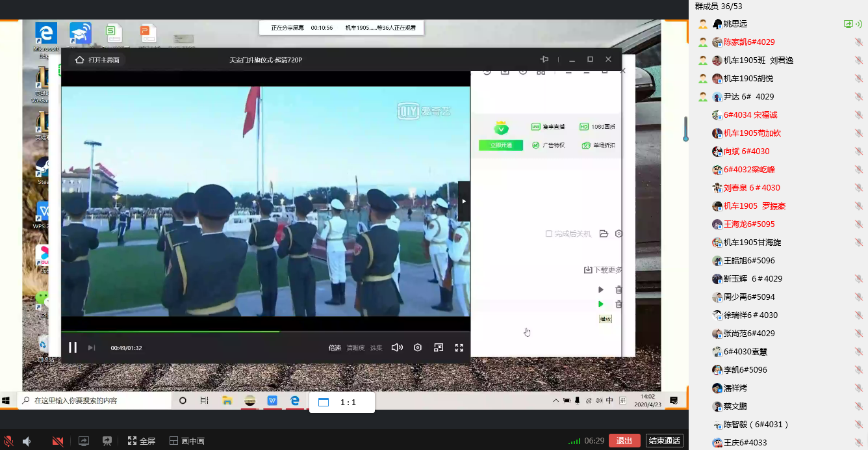868x450 pixels.
Task: Toggle the call speaker icon
Action: [x=27, y=441]
